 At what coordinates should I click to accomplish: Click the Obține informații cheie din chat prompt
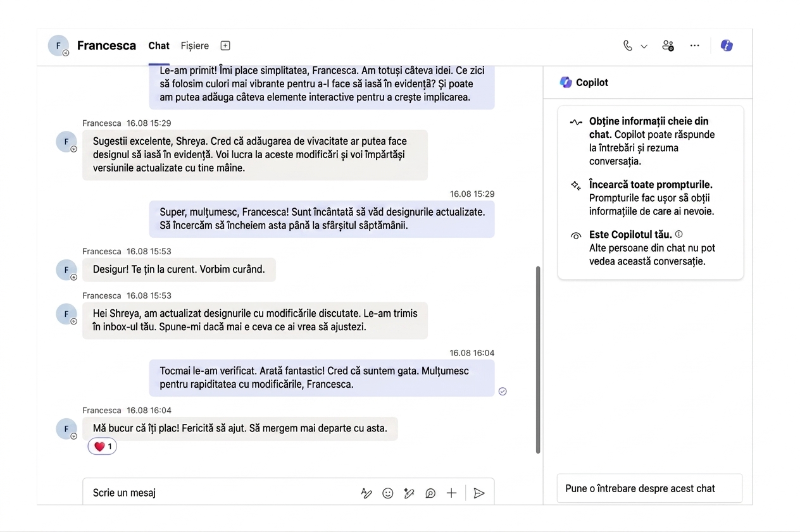point(652,141)
